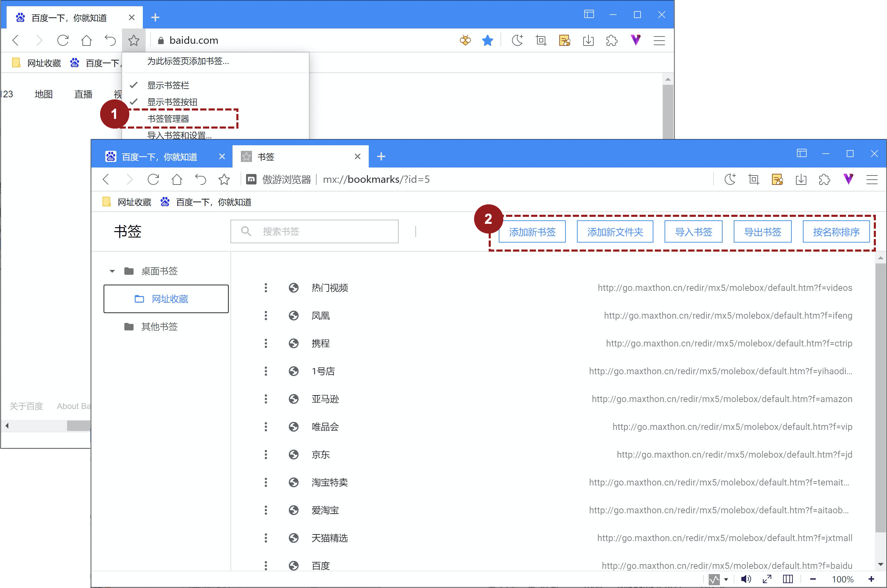The height and width of the screenshot is (588, 887).
Task: Click screenshot crop icon in front window
Action: (x=754, y=179)
